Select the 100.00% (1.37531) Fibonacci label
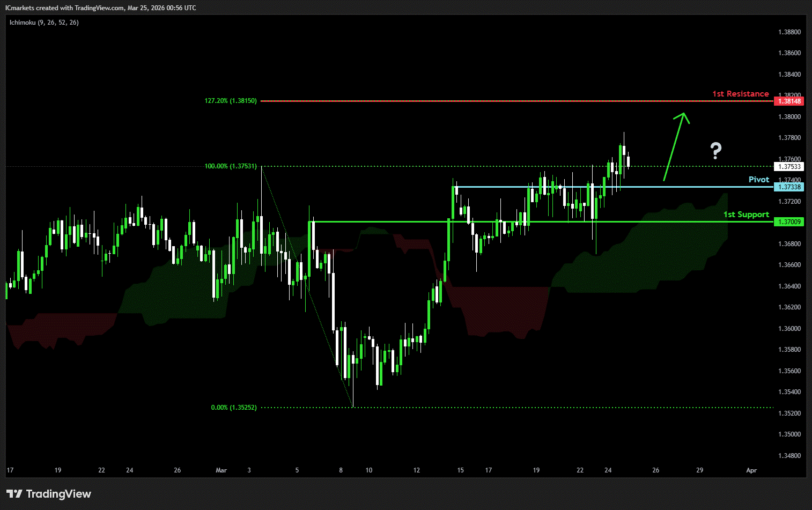 (230, 166)
